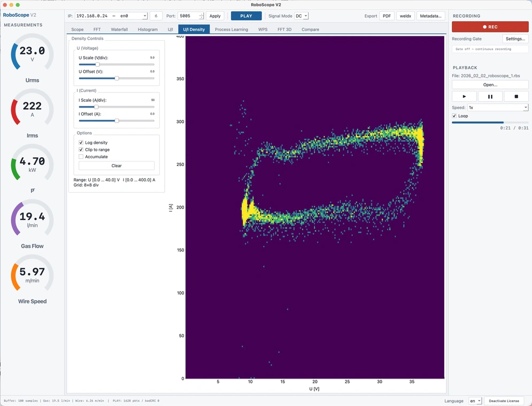Open a recording file with Open button
This screenshot has height=406, width=532.
pos(490,85)
